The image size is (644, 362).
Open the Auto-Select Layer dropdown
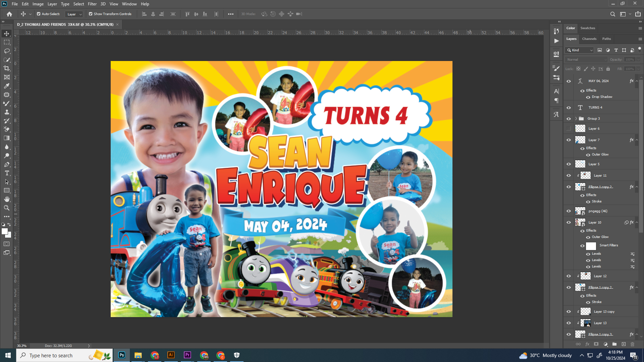pyautogui.click(x=74, y=14)
